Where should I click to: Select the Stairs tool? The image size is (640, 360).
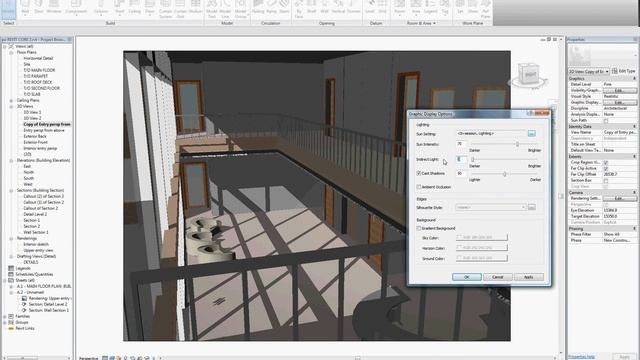(x=284, y=8)
